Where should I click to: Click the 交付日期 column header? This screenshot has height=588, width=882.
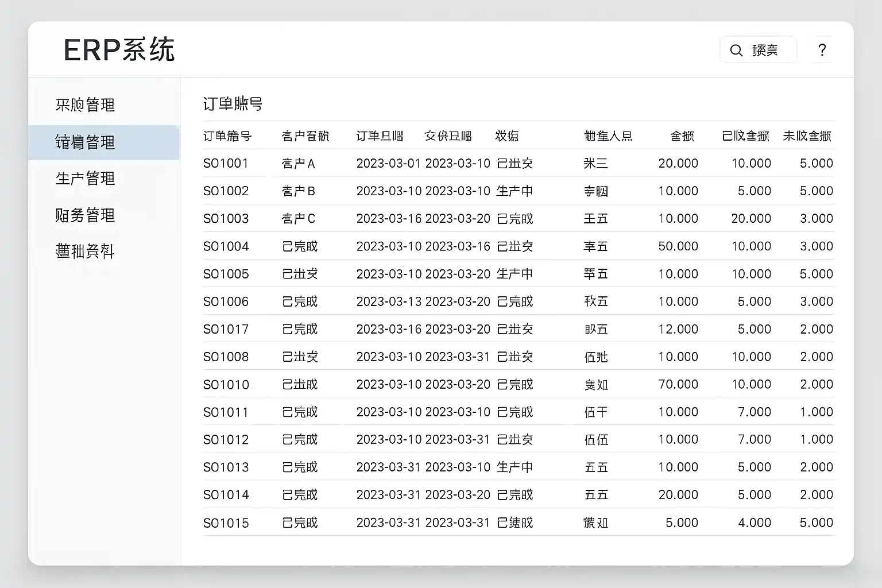coord(448,136)
